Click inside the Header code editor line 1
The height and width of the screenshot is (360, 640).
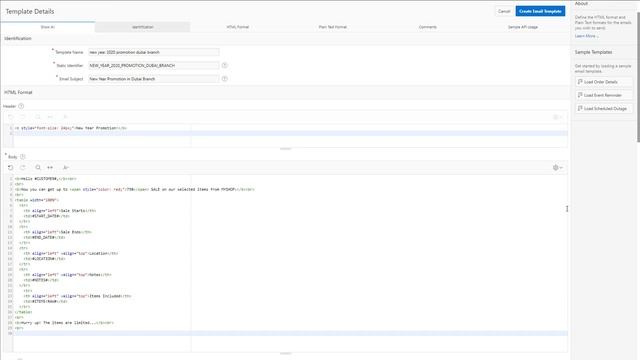click(71, 128)
